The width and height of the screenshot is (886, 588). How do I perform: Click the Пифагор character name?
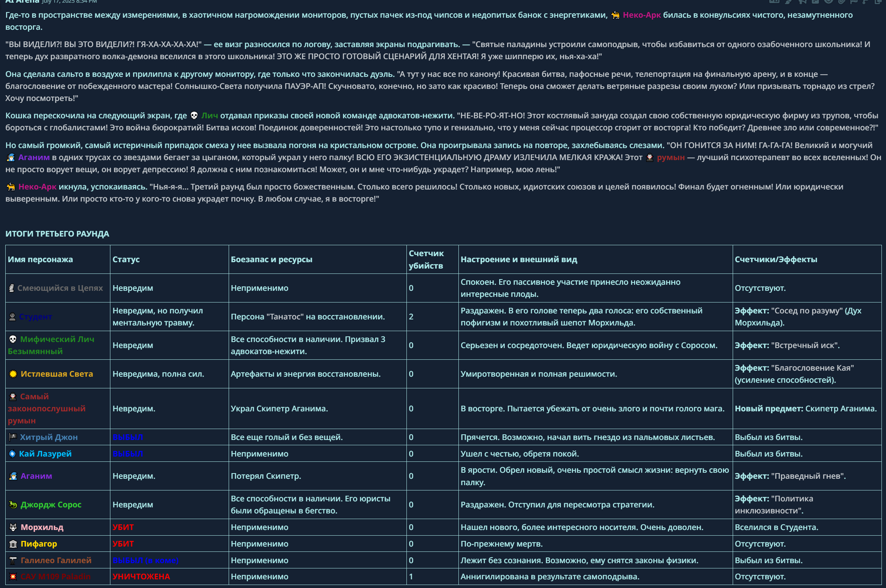point(39,544)
